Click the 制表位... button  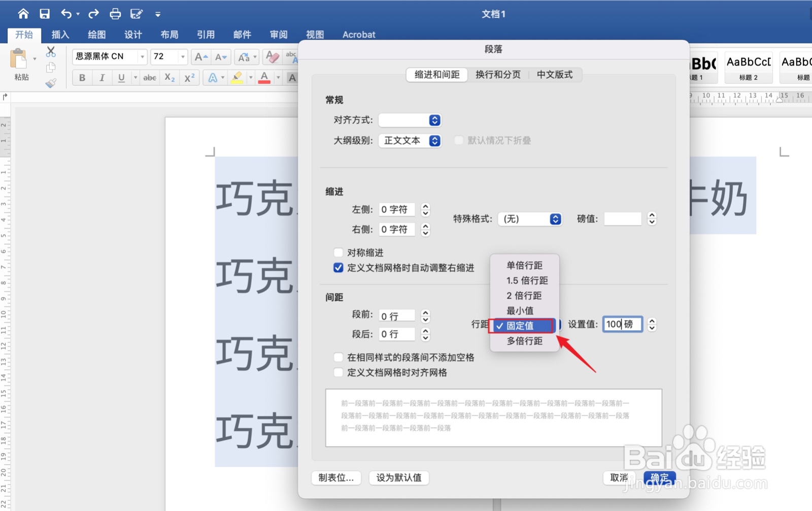click(x=336, y=478)
